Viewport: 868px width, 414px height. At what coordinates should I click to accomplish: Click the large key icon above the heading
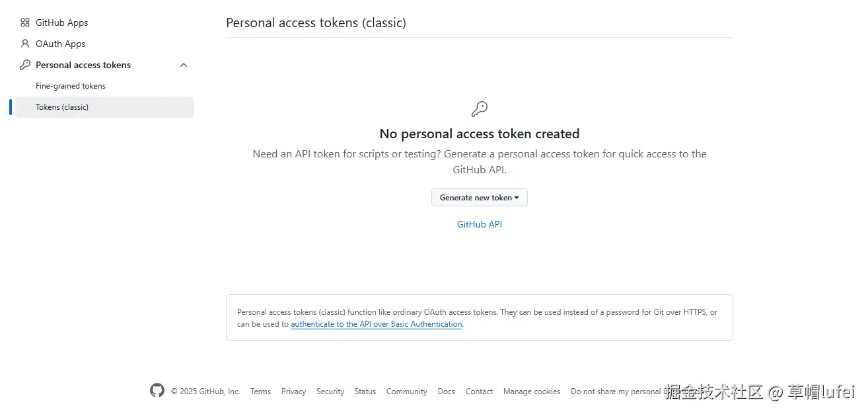[x=480, y=109]
